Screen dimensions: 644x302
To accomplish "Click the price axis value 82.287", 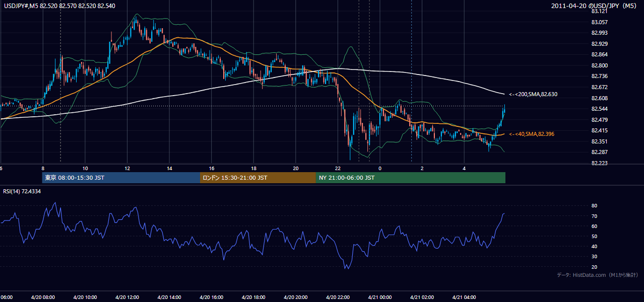I will pyautogui.click(x=600, y=152).
